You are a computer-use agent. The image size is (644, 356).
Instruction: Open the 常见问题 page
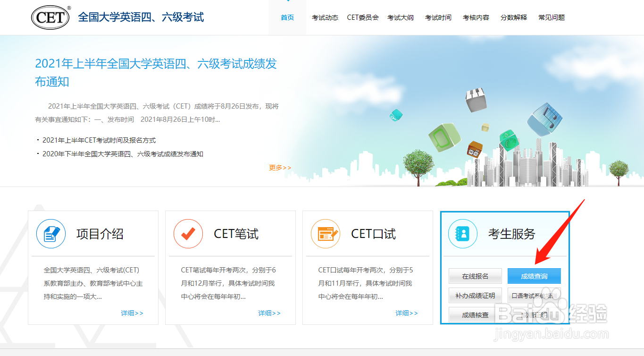click(x=551, y=17)
